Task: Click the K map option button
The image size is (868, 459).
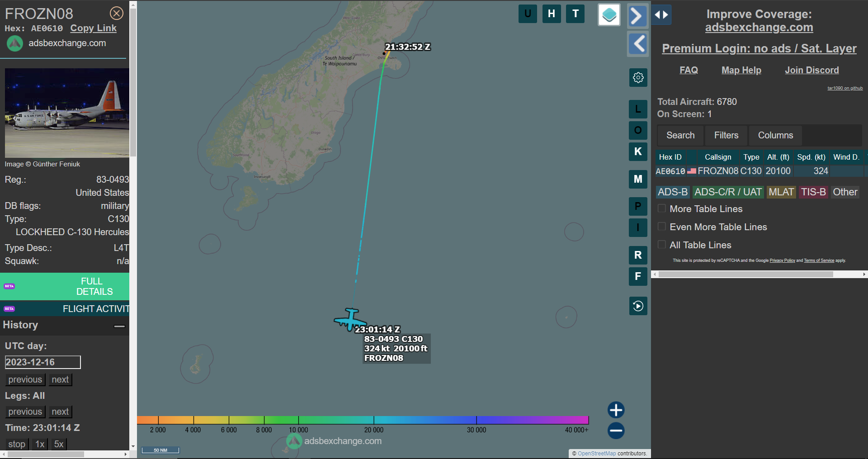Action: pos(638,151)
